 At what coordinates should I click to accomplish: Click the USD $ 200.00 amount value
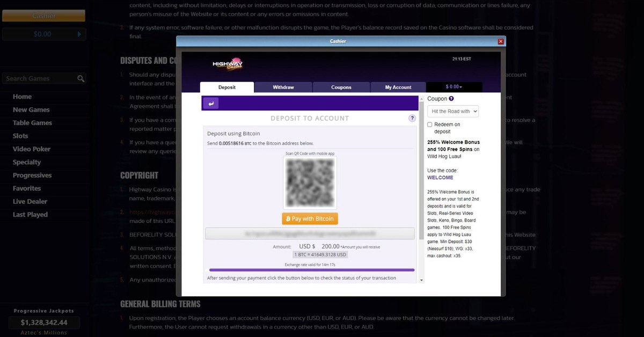[319, 246]
